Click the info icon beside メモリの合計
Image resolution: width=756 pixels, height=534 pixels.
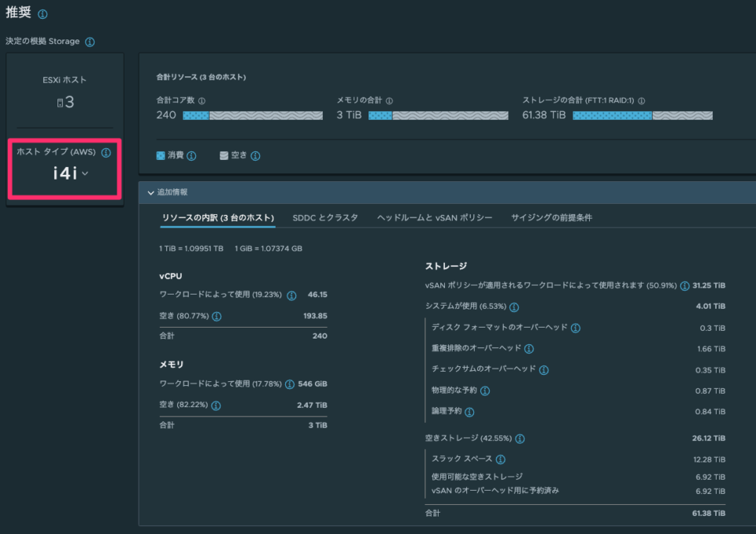coord(389,101)
